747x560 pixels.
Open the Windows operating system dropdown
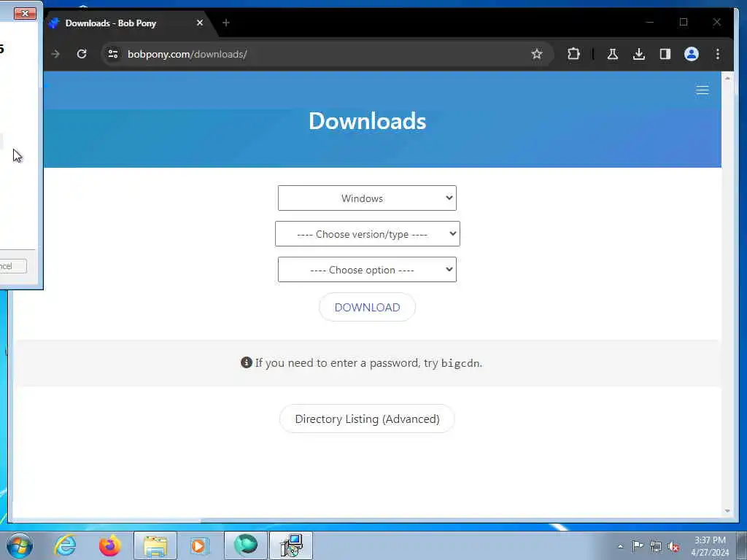coord(367,198)
